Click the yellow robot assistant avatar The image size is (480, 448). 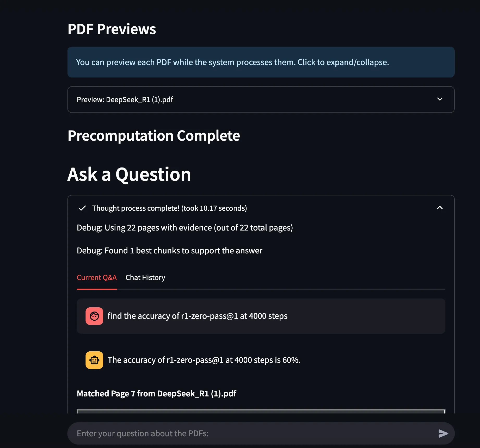pyautogui.click(x=94, y=360)
